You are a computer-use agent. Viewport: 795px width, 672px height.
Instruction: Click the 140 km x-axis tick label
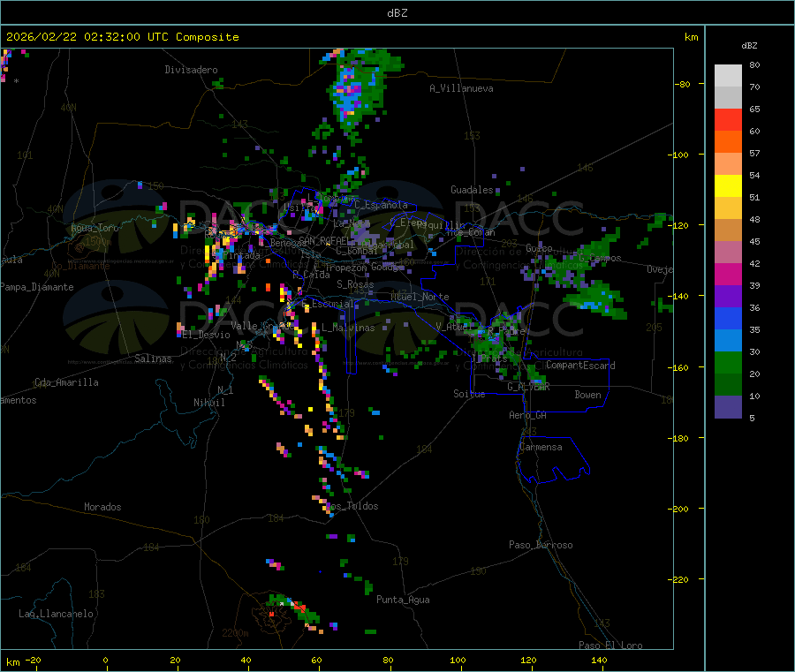pos(599,660)
